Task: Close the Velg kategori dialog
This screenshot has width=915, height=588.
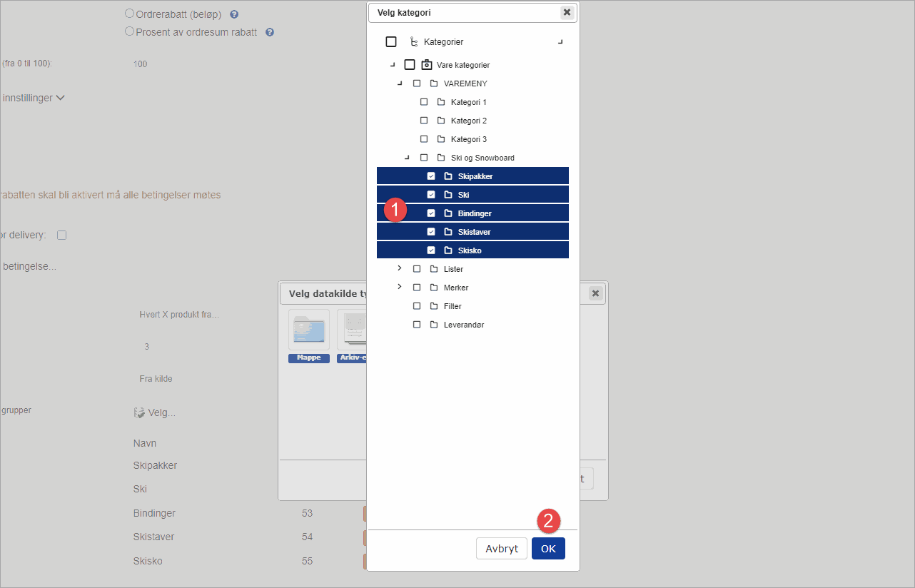Action: coord(567,12)
